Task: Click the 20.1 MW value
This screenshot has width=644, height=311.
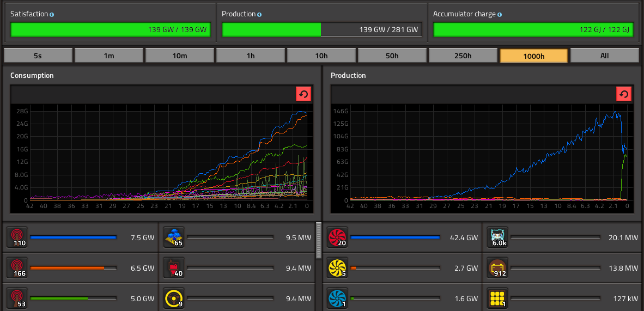Action: pyautogui.click(x=623, y=237)
